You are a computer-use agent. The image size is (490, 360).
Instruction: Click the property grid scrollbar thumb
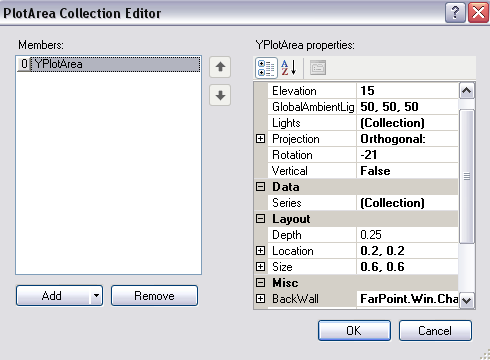[x=467, y=176]
